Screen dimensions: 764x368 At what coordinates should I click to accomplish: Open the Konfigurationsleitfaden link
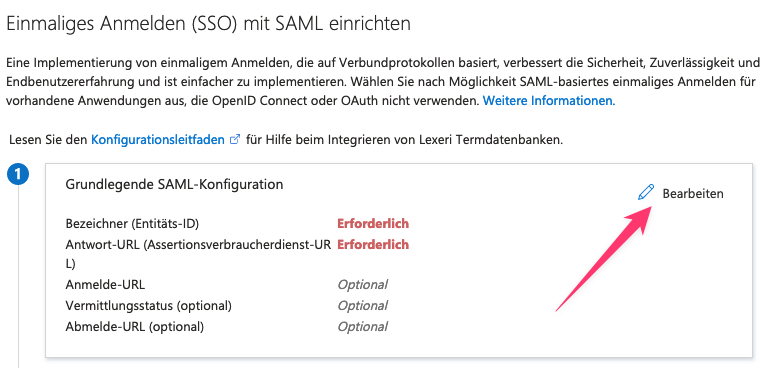coord(158,140)
